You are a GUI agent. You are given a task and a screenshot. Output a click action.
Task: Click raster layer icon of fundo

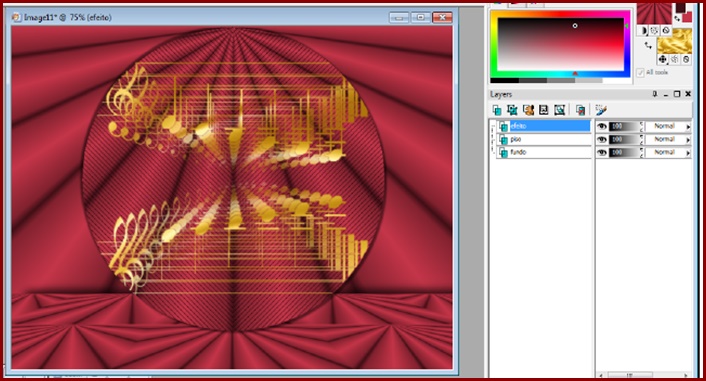(503, 153)
